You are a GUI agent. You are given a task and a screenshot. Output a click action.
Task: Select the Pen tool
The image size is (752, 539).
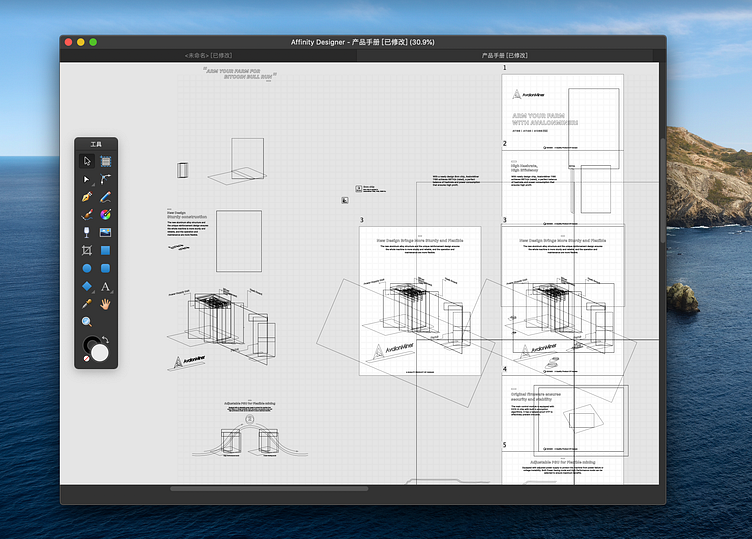pyautogui.click(x=87, y=197)
